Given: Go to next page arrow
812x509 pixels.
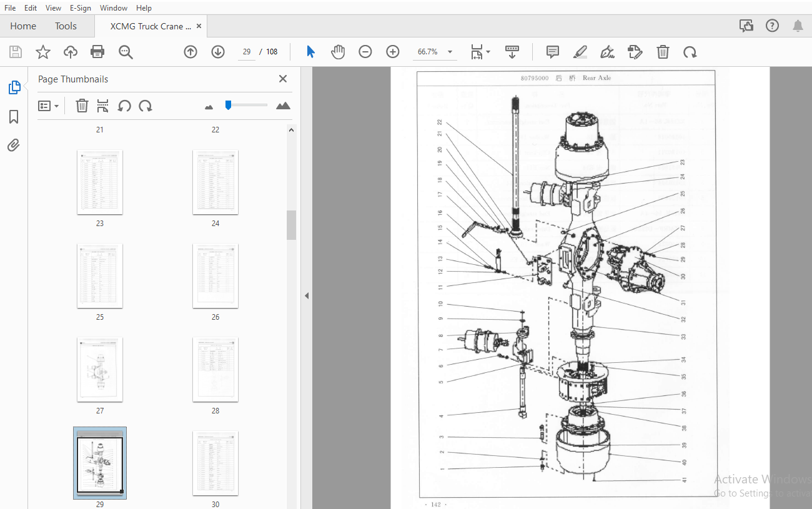Looking at the screenshot, I should point(218,52).
